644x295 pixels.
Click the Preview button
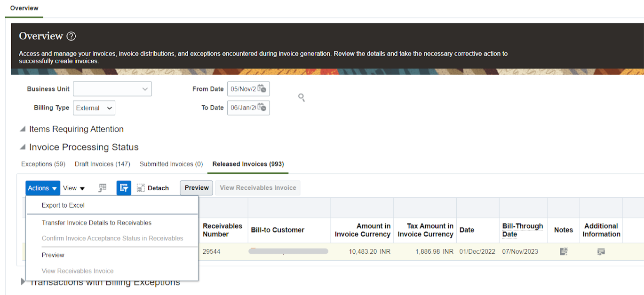coord(196,187)
